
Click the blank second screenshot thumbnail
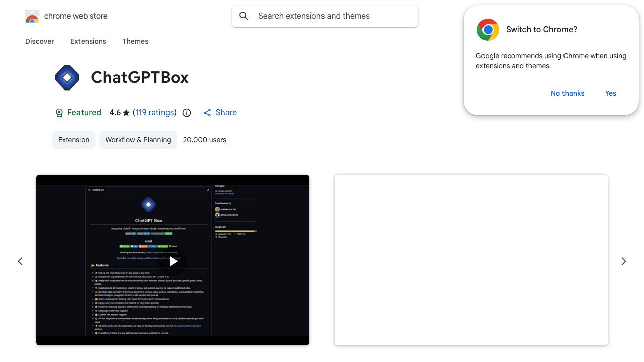click(471, 260)
